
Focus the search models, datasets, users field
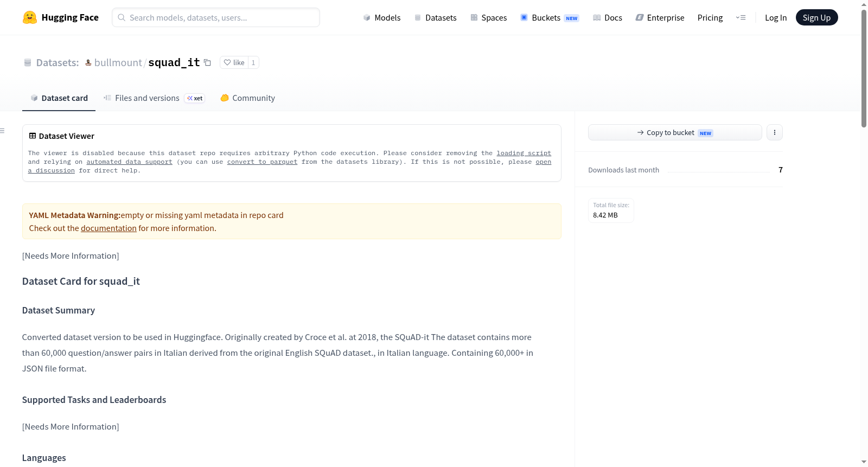[216, 17]
